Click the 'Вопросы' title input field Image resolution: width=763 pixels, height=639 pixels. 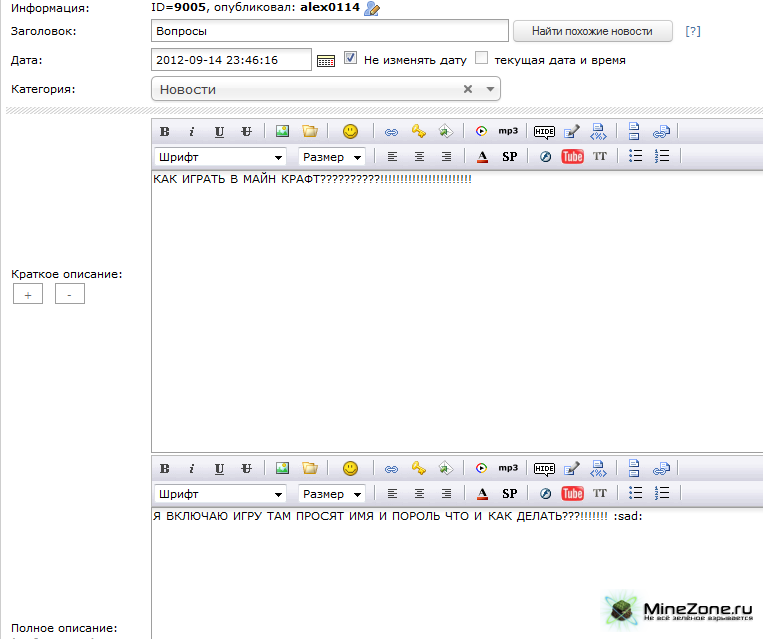(x=330, y=31)
